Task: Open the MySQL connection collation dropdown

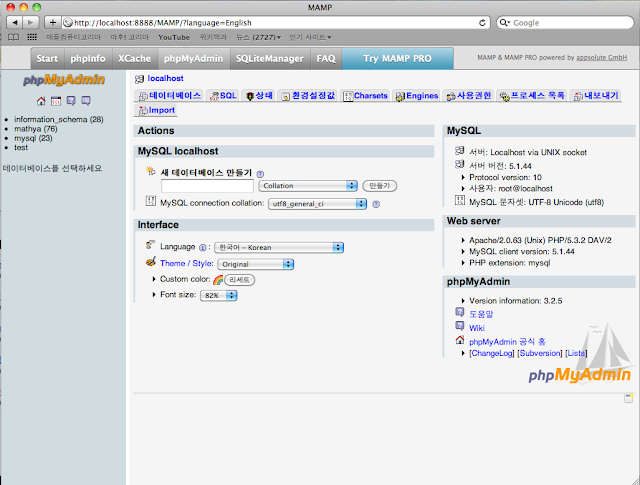Action: 318,204
